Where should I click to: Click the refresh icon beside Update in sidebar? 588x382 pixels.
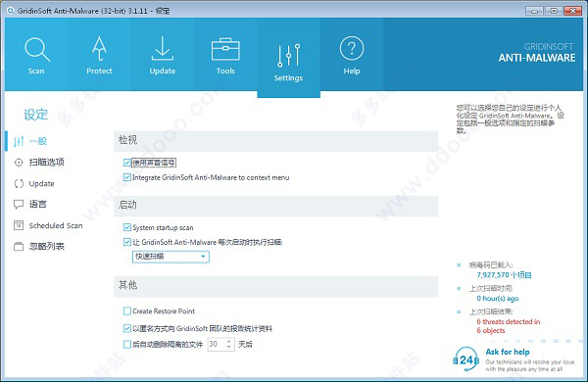(x=19, y=184)
